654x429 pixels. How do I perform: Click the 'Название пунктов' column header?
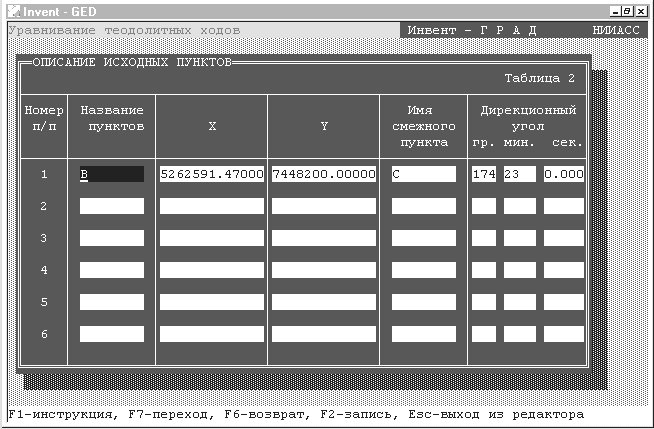(x=112, y=118)
